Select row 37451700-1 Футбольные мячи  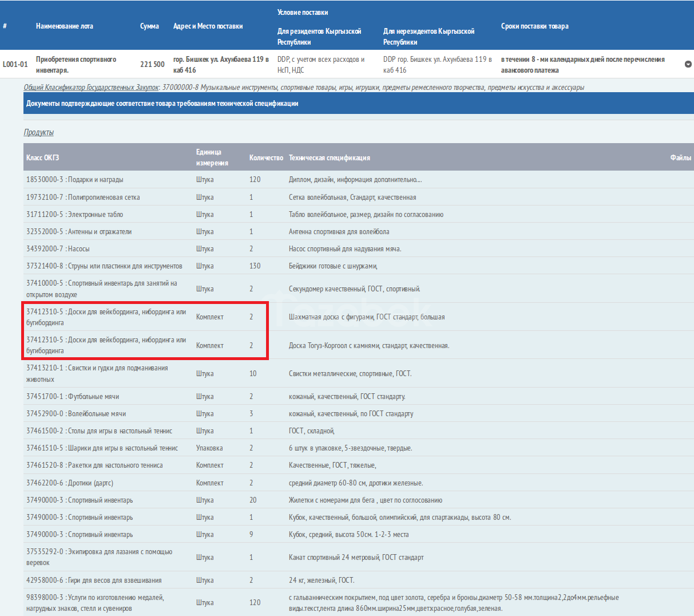pyautogui.click(x=359, y=396)
